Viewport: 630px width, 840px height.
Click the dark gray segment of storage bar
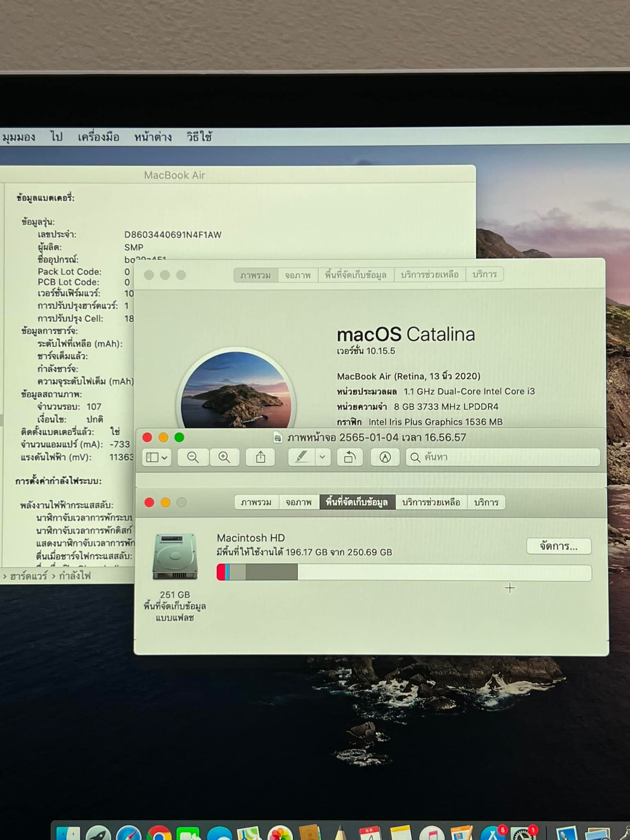pos(272,572)
